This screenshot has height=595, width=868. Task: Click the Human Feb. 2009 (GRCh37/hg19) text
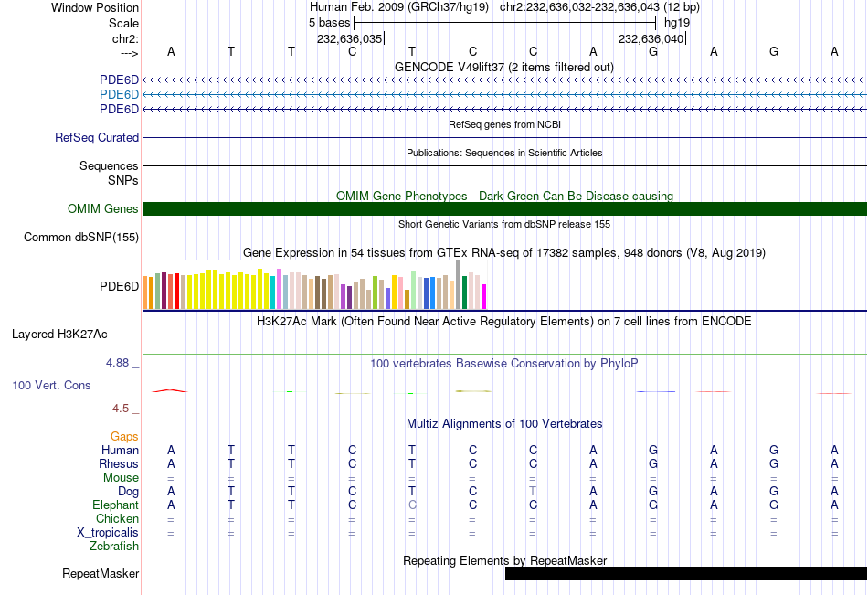(x=399, y=7)
